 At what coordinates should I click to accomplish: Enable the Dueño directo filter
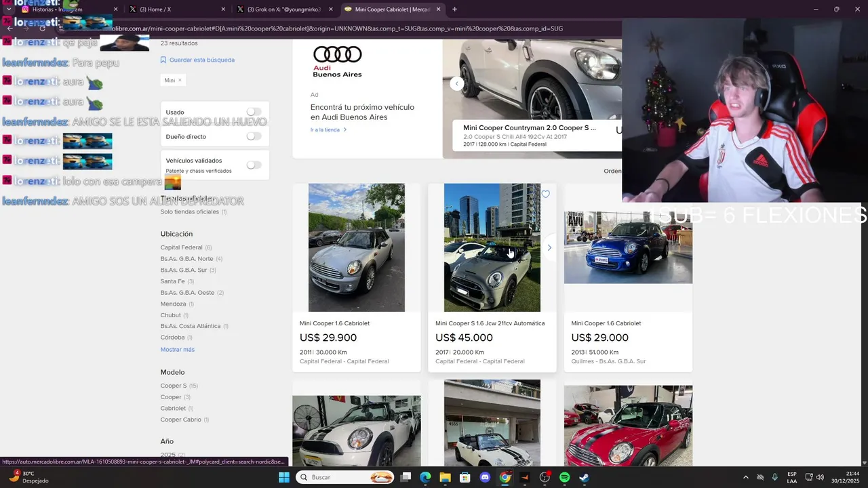[254, 136]
